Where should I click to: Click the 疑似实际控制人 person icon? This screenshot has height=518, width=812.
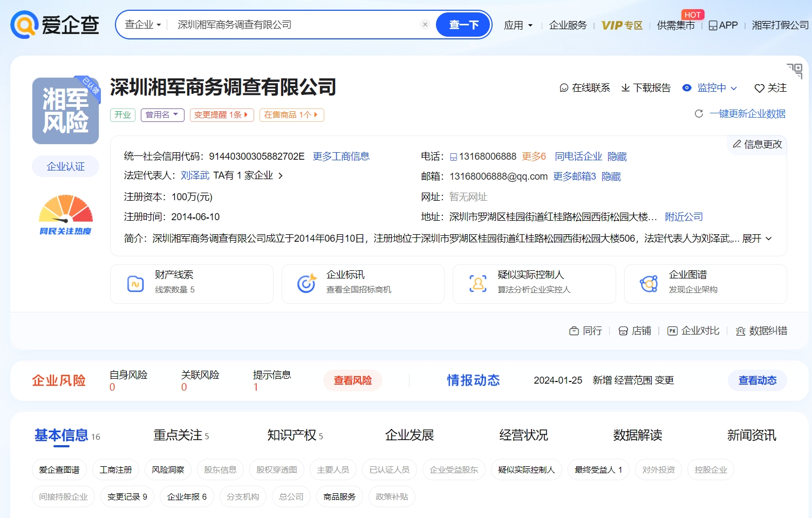pyautogui.click(x=477, y=283)
